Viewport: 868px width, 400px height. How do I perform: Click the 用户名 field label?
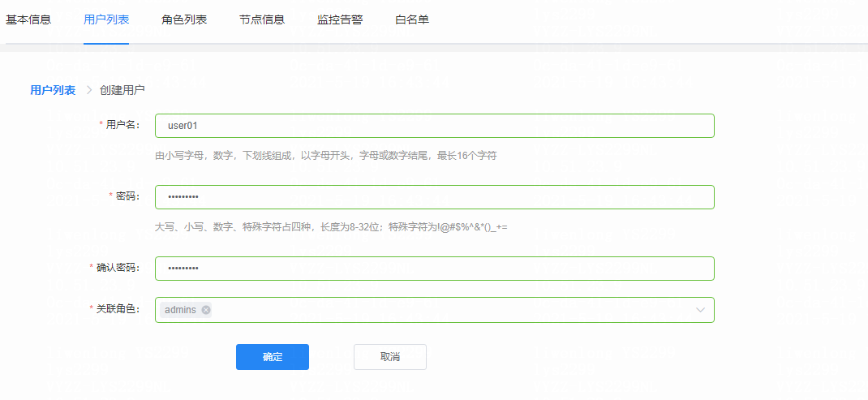coord(122,125)
